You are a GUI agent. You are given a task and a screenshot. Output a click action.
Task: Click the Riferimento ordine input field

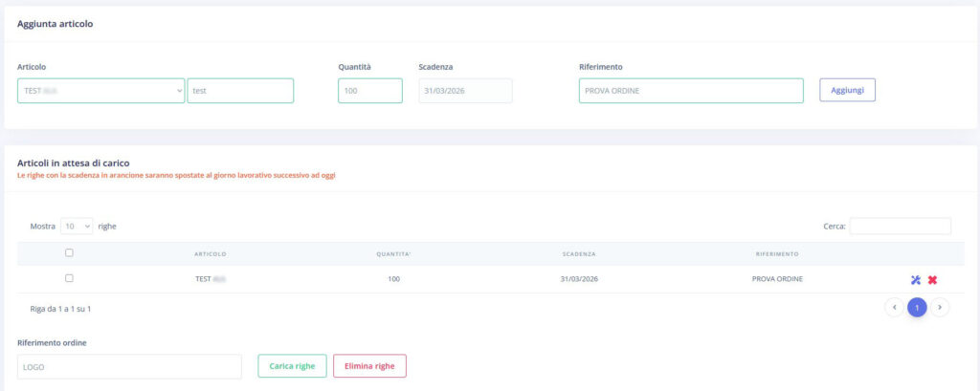129,366
